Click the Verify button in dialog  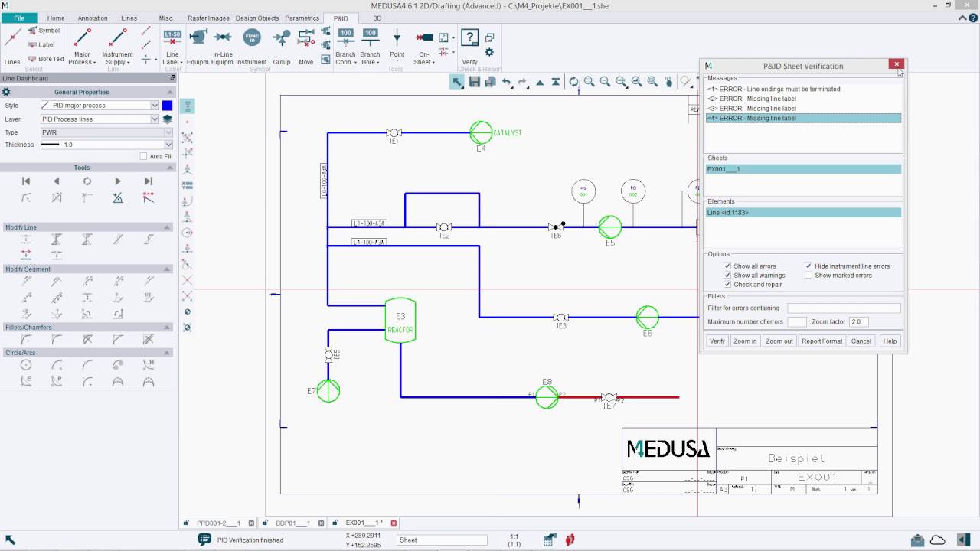click(717, 341)
